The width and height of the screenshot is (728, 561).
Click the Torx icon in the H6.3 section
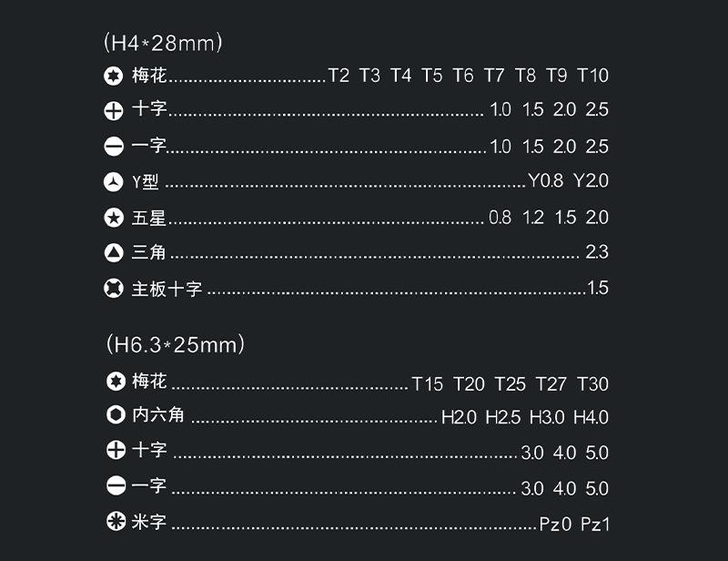(116, 381)
